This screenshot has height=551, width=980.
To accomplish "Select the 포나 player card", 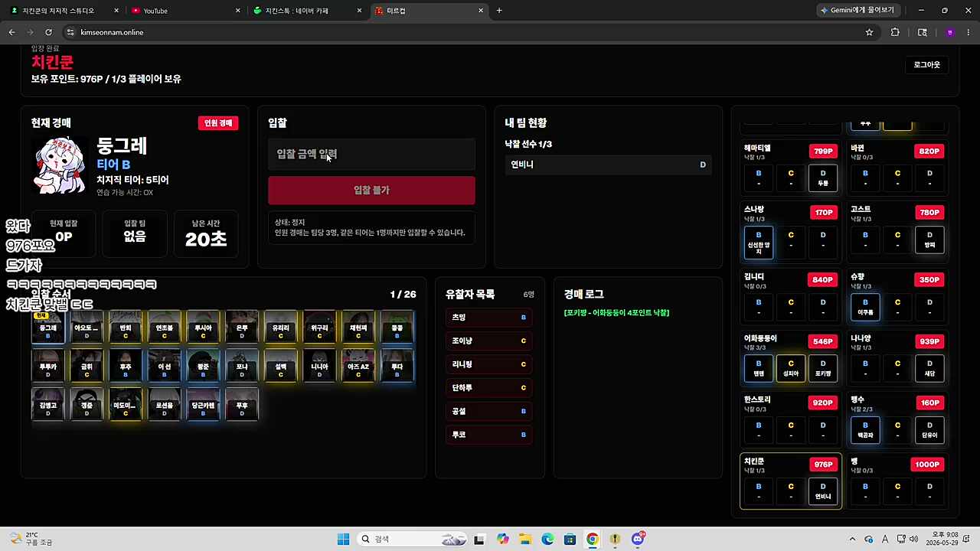I will [x=242, y=366].
